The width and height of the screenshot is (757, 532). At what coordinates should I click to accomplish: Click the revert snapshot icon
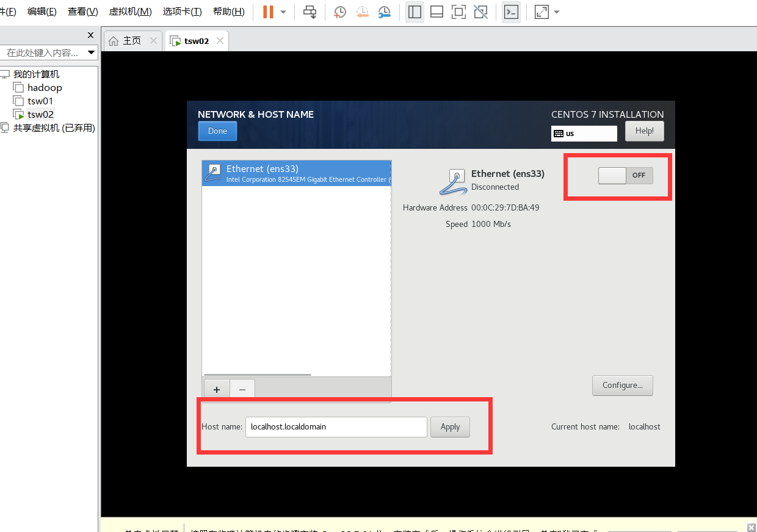(x=362, y=12)
